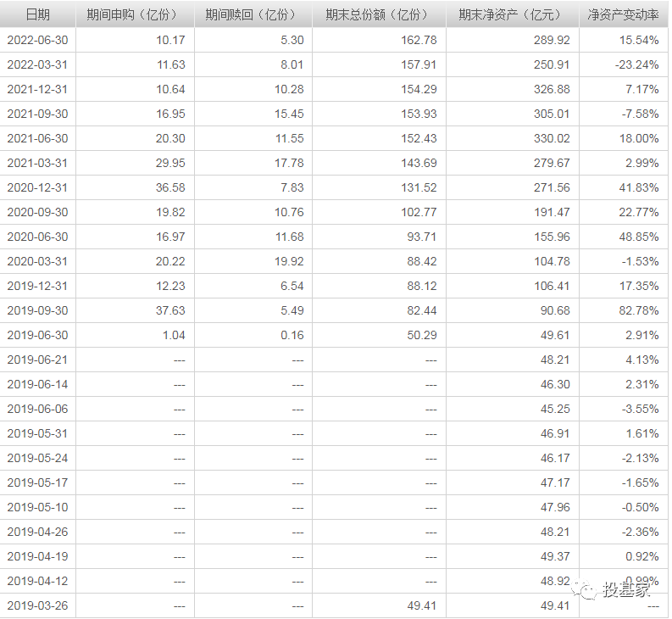
Task: Click change rate 82.78%
Action: tap(639, 310)
